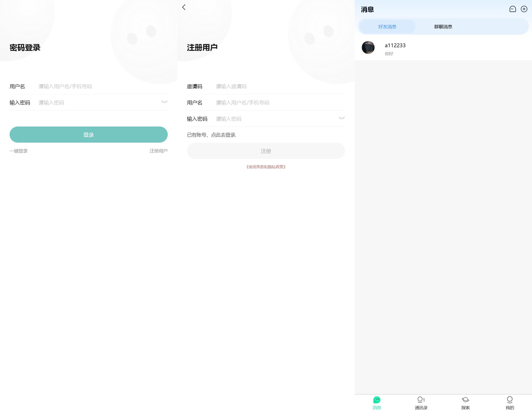Image resolution: width=532 pixels, height=410 pixels.
Task: Click the 一键登录 quick login link
Action: click(x=19, y=151)
